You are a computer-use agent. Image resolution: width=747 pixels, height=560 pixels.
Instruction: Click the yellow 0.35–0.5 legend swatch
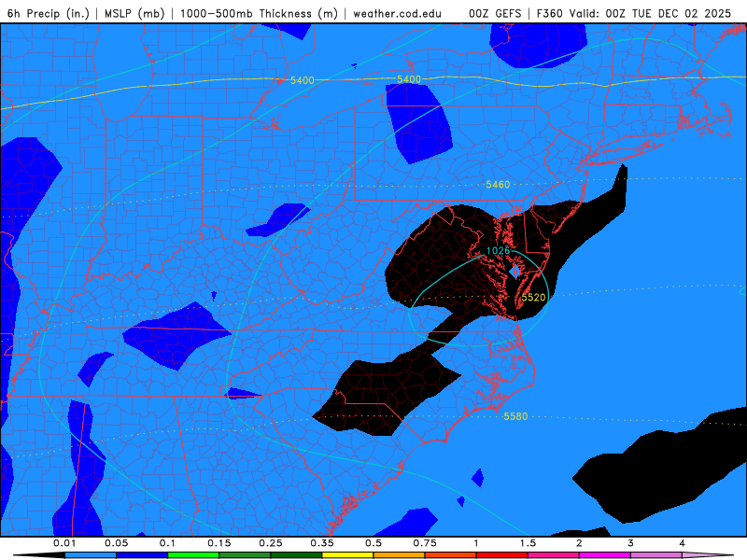(347, 555)
